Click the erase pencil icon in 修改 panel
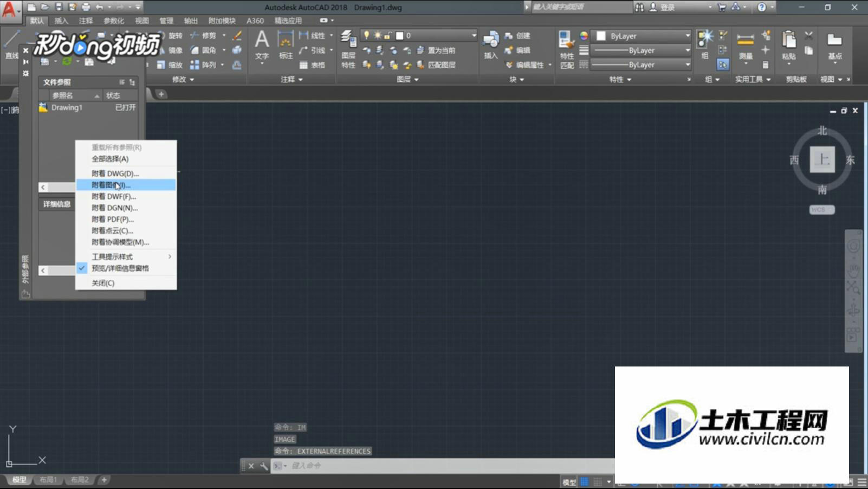 pyautogui.click(x=237, y=36)
